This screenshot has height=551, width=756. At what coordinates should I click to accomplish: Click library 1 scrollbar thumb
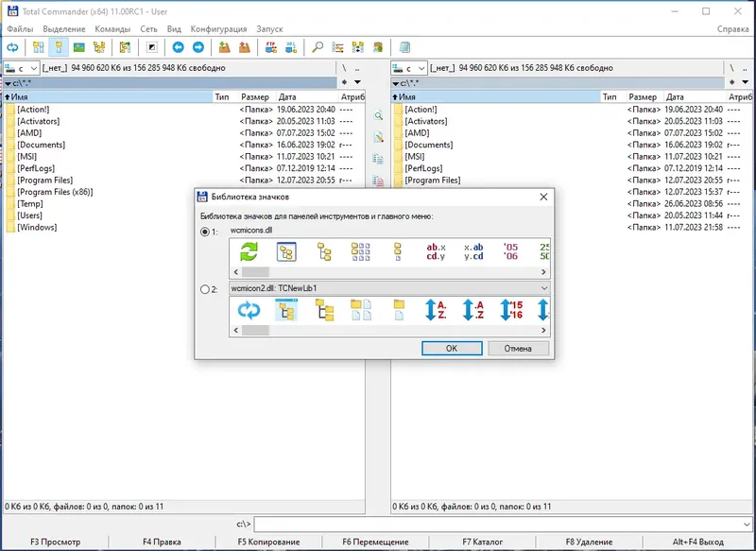[x=255, y=272]
